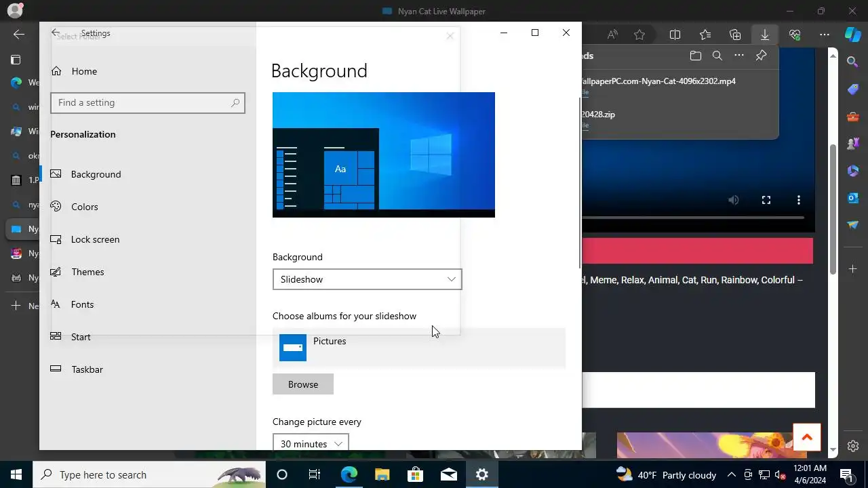Screen dimensions: 868x488
Task: Click the magnifier in the settings search box
Action: pyautogui.click(x=235, y=103)
